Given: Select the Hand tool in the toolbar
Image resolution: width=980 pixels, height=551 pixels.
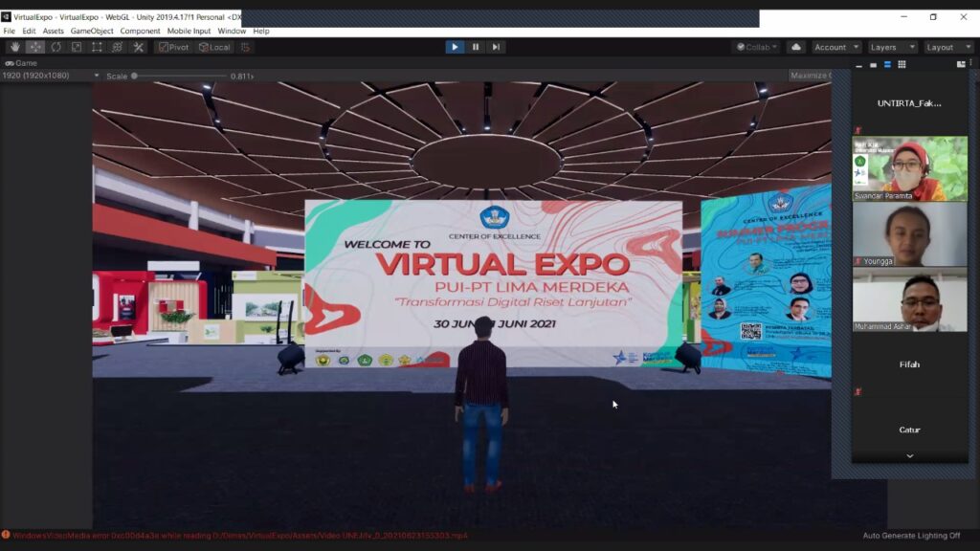Looking at the screenshot, I should coord(15,47).
